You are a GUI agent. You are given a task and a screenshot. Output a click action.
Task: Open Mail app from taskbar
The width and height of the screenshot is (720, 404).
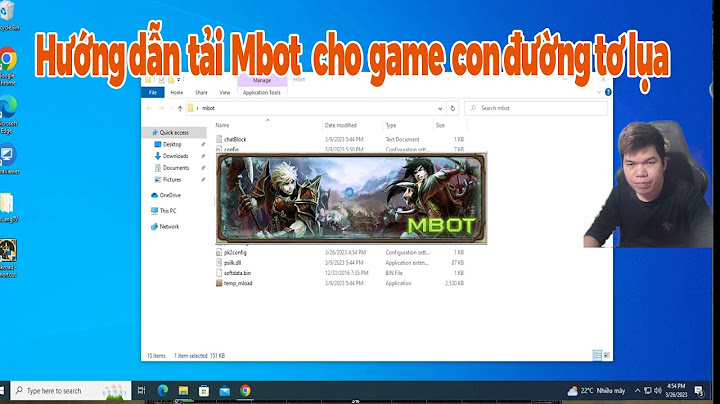tap(225, 391)
